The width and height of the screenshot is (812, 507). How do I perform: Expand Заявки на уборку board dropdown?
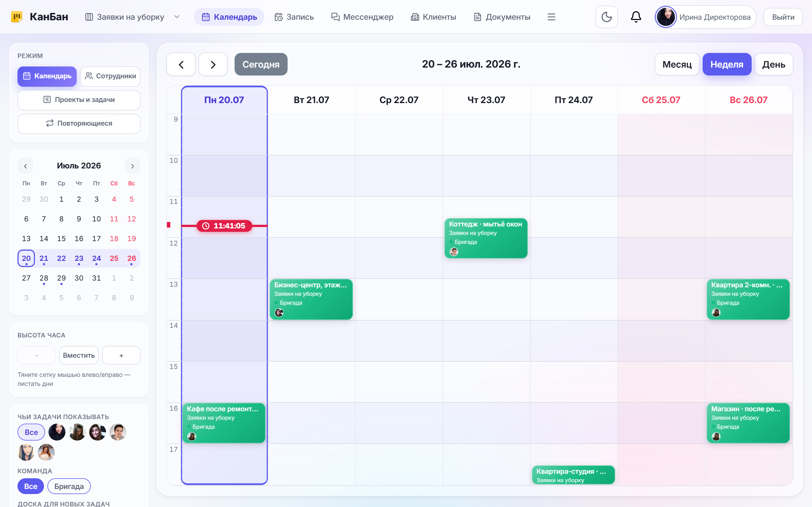tap(177, 17)
